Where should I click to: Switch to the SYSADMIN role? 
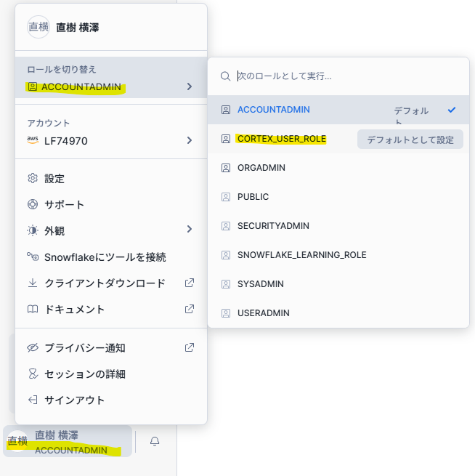(x=338, y=284)
